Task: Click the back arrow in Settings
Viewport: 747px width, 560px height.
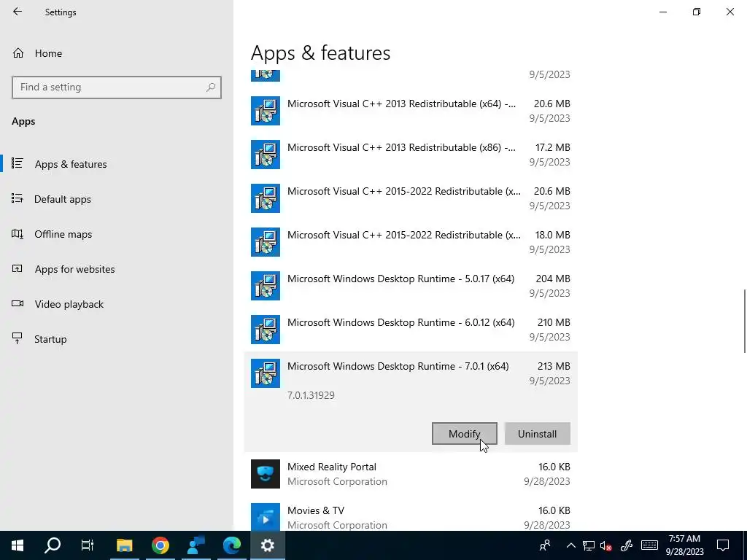Action: pos(18,12)
